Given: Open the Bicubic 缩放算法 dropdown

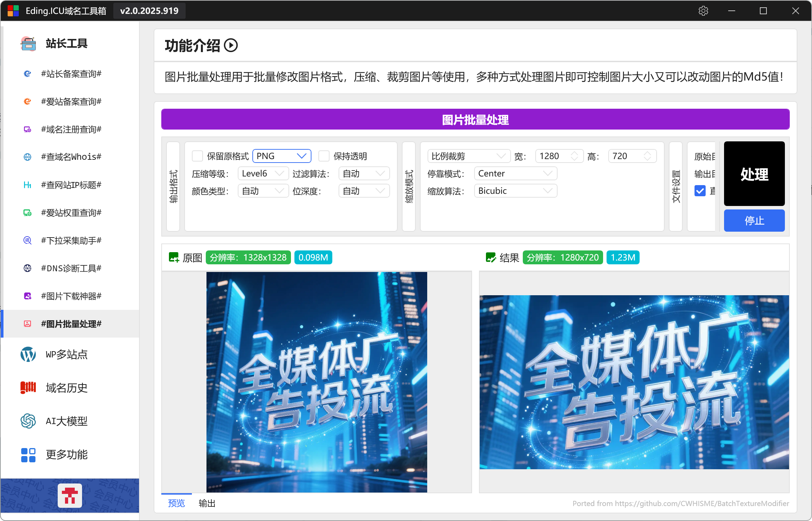Looking at the screenshot, I should click(x=515, y=191).
